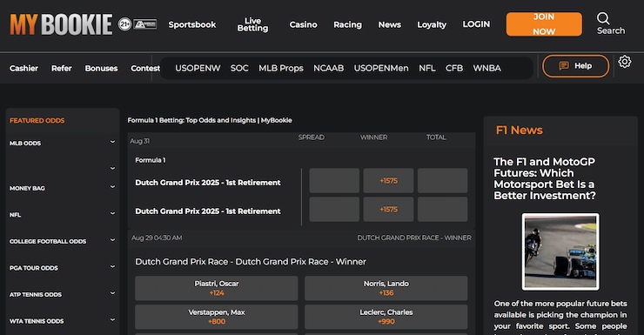The width and height of the screenshot is (644, 335).
Task: Click first Dutch Grand Prix 1st Retirement title
Action: click(208, 183)
